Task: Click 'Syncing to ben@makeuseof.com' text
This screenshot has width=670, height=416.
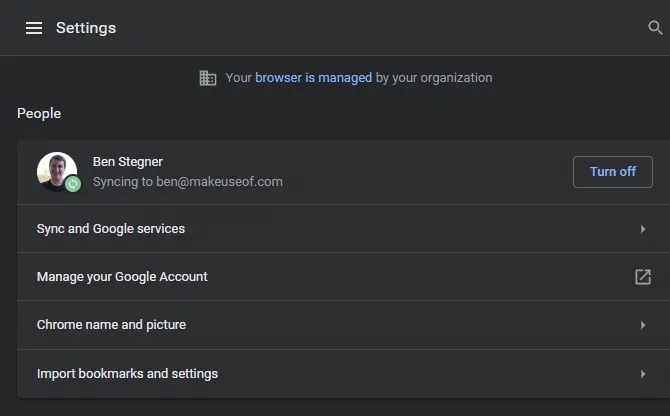Action: 188,182
